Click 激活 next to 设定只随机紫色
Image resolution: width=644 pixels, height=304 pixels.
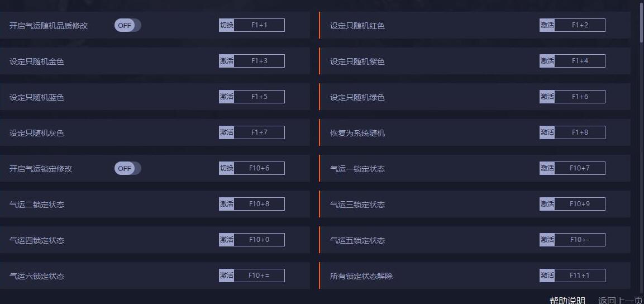(547, 61)
